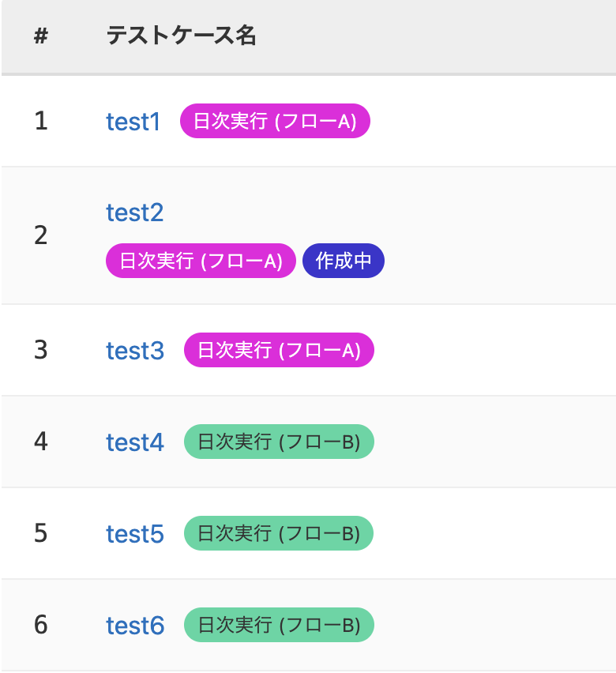616x673 pixels.
Task: Click the テストケース名 column header
Action: coord(181,36)
